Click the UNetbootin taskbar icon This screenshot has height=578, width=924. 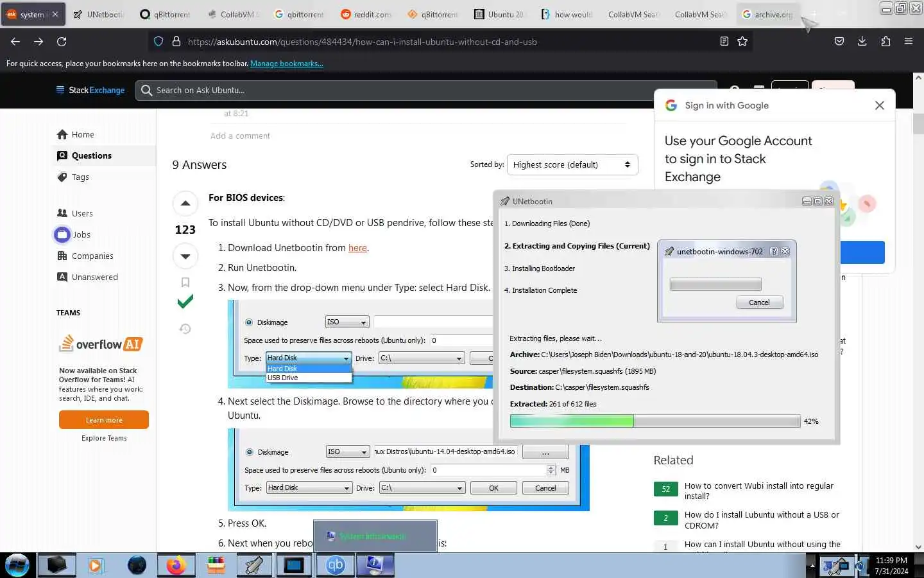pos(255,565)
